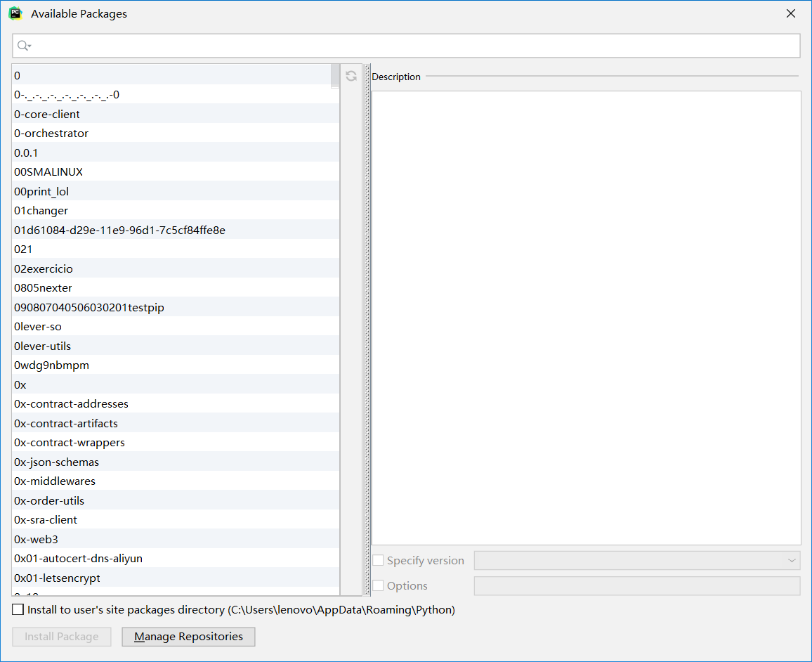Open the search history dropdown arrow

[29, 45]
